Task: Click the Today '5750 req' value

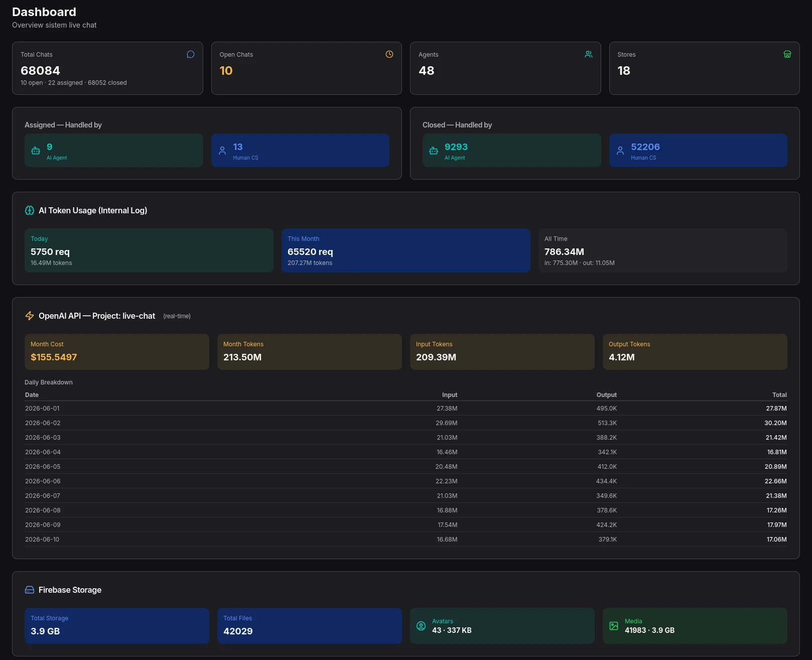Action: click(50, 252)
